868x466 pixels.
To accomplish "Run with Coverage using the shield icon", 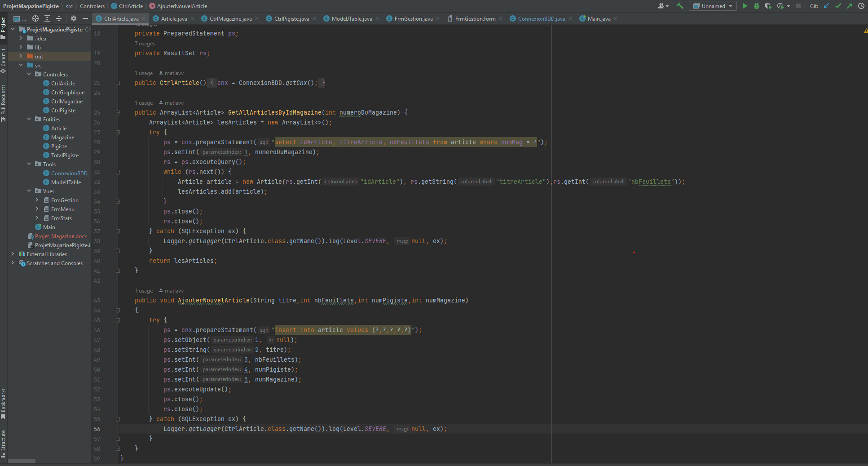I will coord(768,6).
